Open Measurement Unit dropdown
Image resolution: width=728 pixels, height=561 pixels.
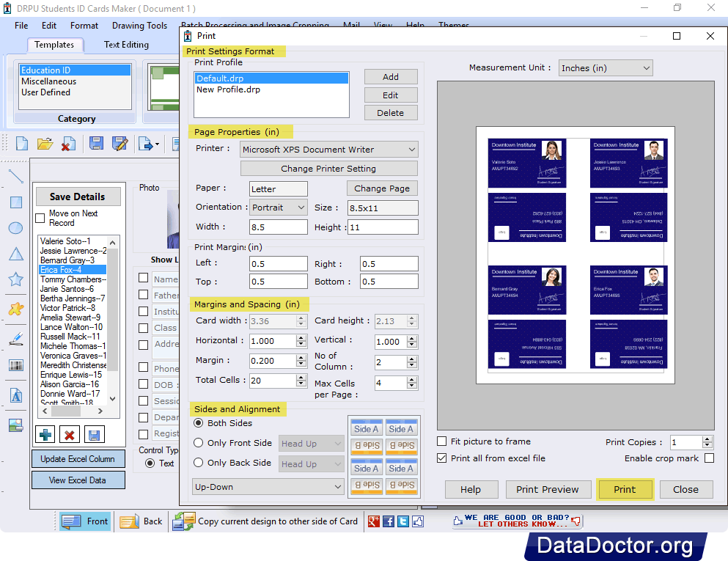[x=606, y=68]
